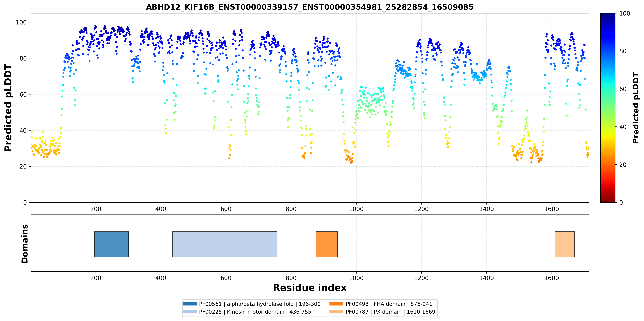The height and width of the screenshot is (321, 644).
Task: Click the Kinesin motor domain 436-755 legend text
Action: [x=255, y=312]
